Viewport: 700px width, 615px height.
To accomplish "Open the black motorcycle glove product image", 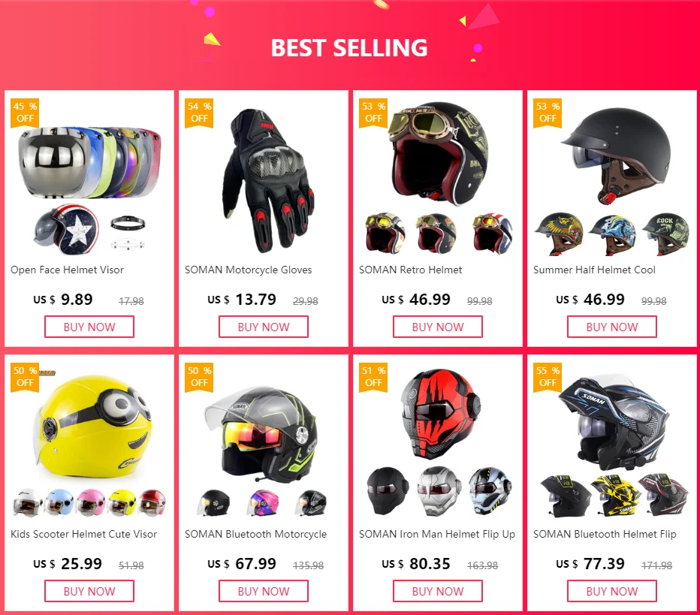I will pyautogui.click(x=268, y=181).
